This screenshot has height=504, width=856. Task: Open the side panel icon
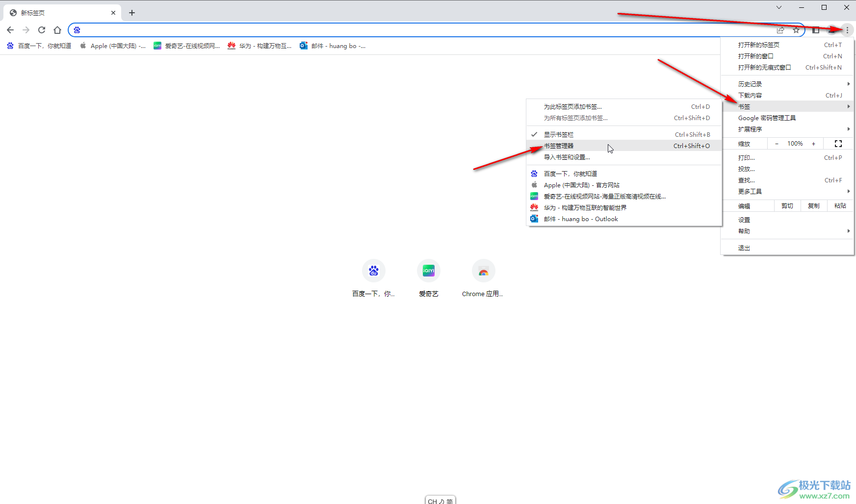816,30
